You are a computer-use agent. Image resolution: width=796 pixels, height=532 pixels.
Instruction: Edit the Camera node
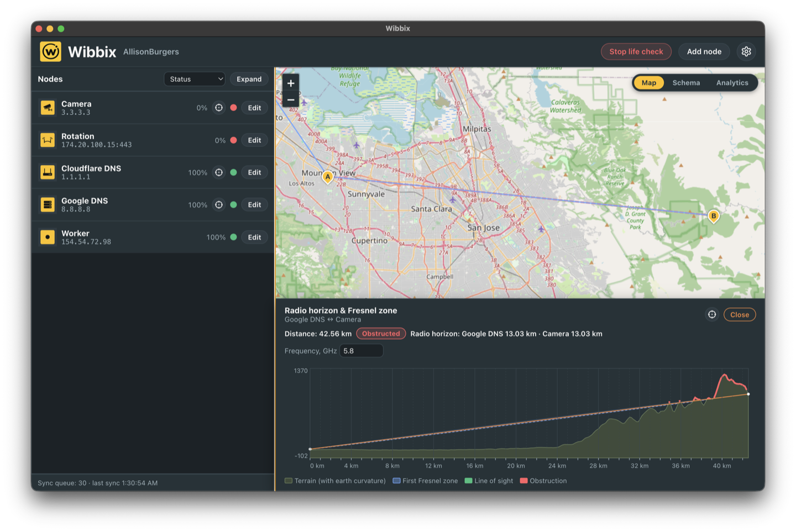point(254,108)
